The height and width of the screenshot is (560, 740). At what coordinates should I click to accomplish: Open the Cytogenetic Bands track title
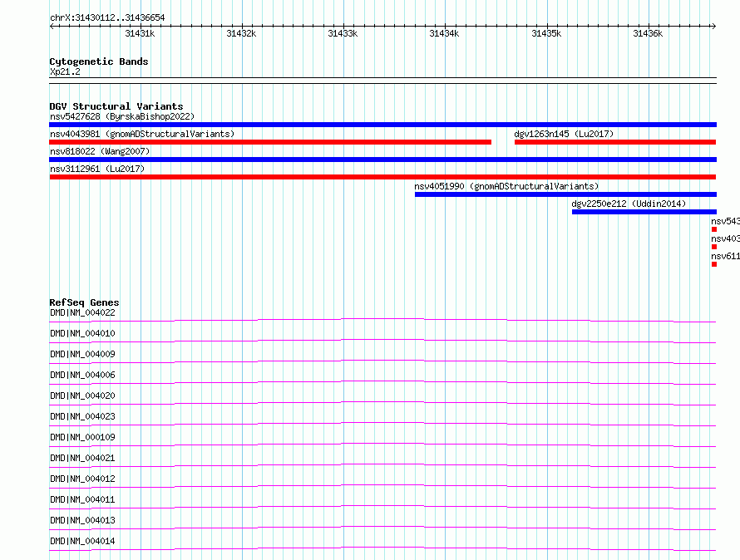click(x=99, y=61)
